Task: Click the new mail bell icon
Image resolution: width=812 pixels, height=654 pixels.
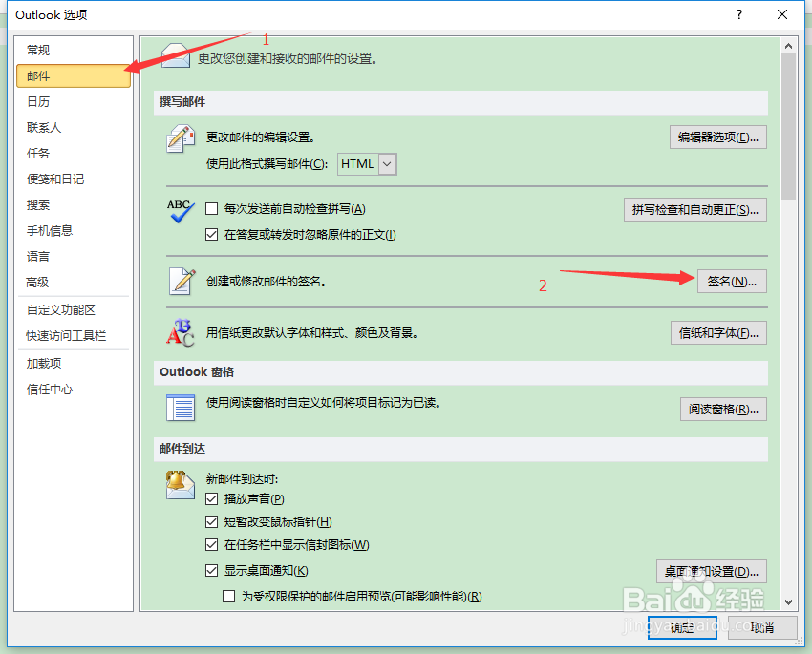Action: [180, 485]
